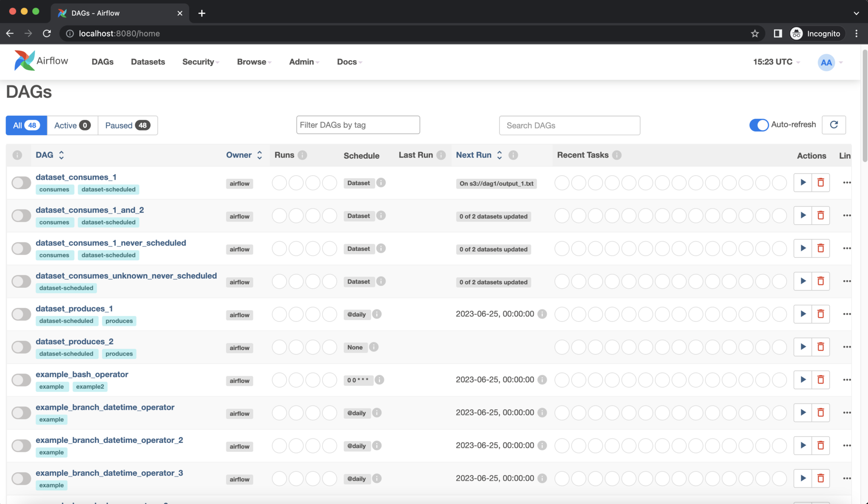Image resolution: width=868 pixels, height=504 pixels.
Task: Sort DAGs by Owner column
Action: (244, 155)
